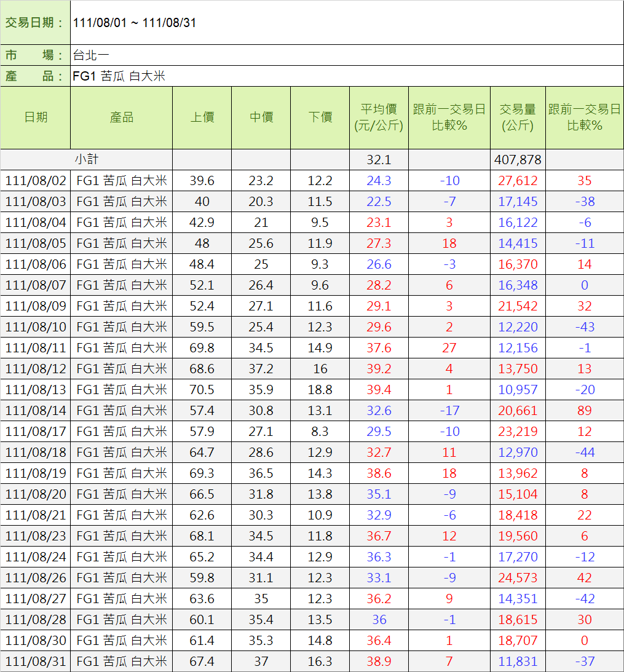624x672 pixels.
Task: Click the 小計 subtotal row label
Action: pyautogui.click(x=87, y=160)
